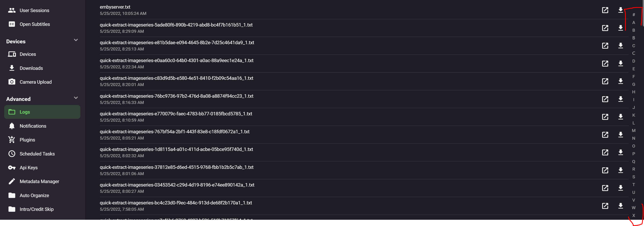The height and width of the screenshot is (226, 644).
Task: Open the 8:01:06 AM log file externally
Action: pyautogui.click(x=605, y=170)
